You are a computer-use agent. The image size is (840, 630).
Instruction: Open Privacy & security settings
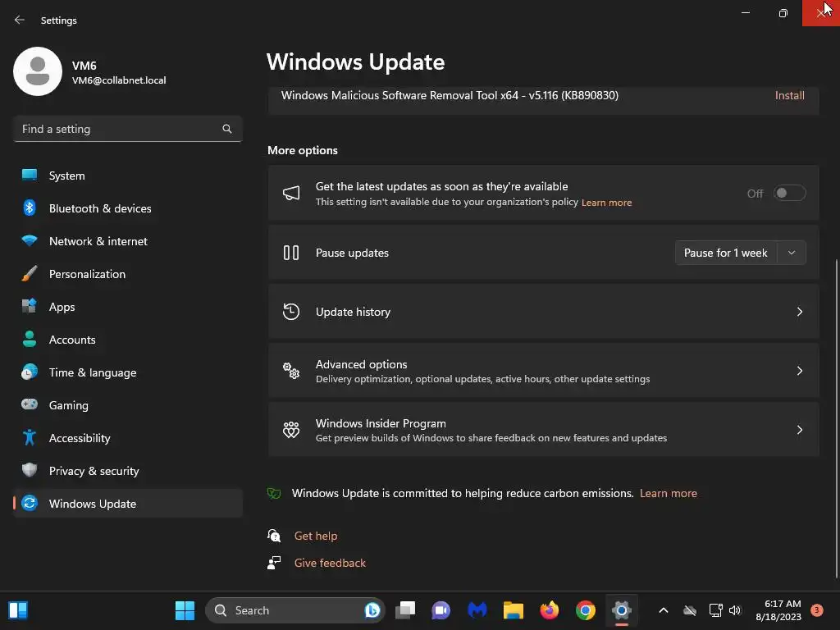click(x=127, y=470)
